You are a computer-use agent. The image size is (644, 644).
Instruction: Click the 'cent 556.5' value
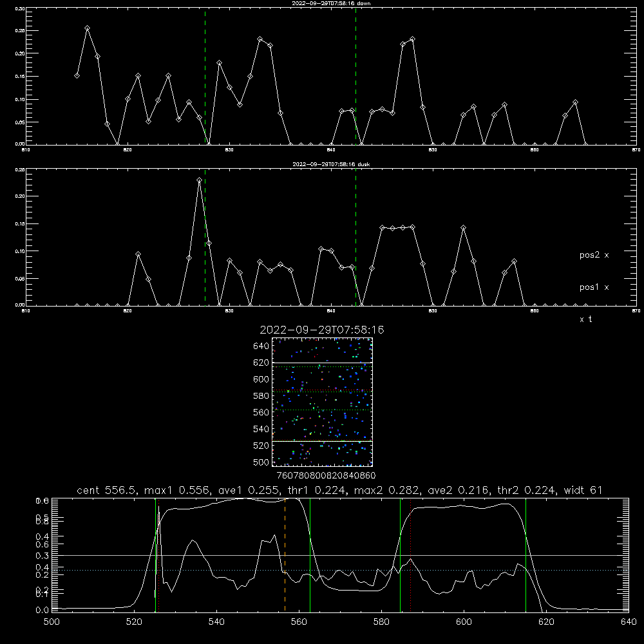click(x=108, y=490)
